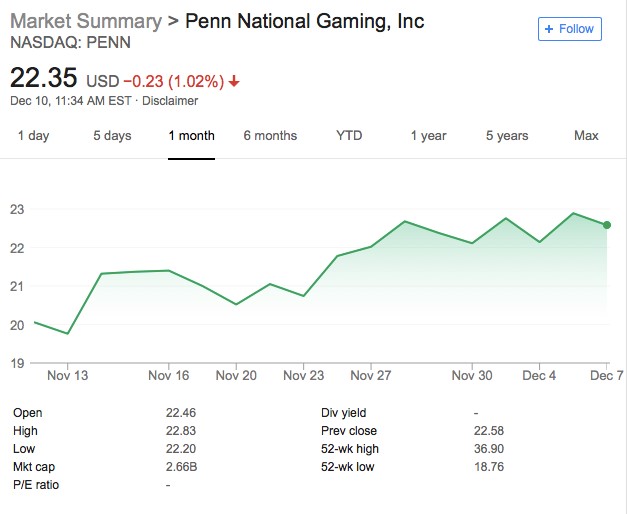The image size is (627, 514).
Task: Click the Dec 4 axis label
Action: tap(539, 376)
